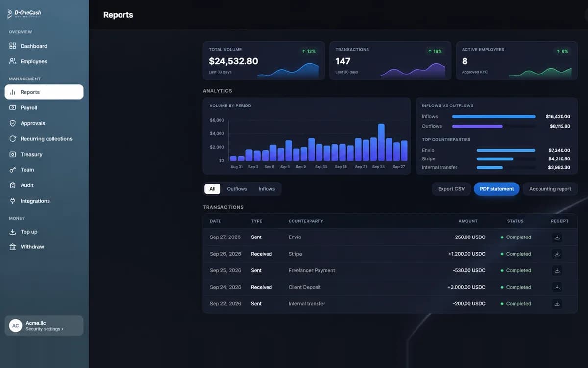Open Security settings link

point(45,329)
